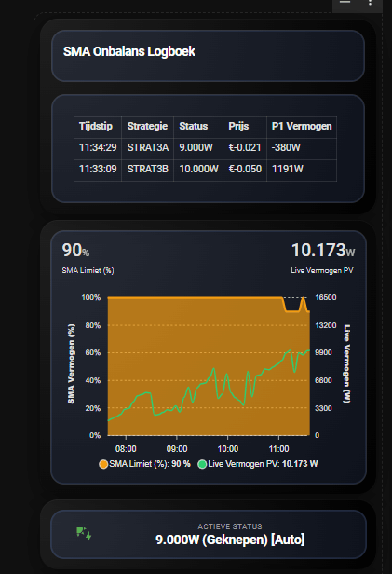Click the STRAT3B strategy cell

pyautogui.click(x=148, y=170)
